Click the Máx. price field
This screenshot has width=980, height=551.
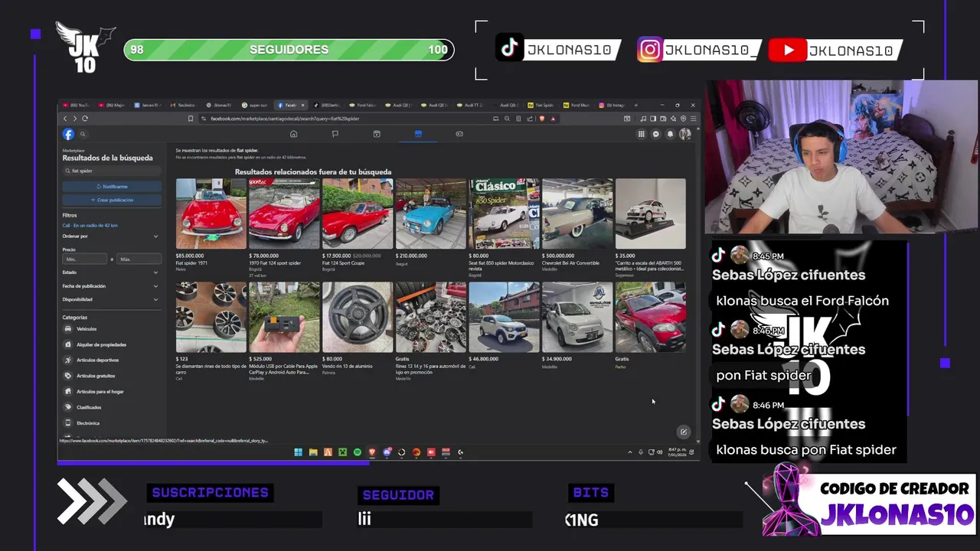[139, 259]
